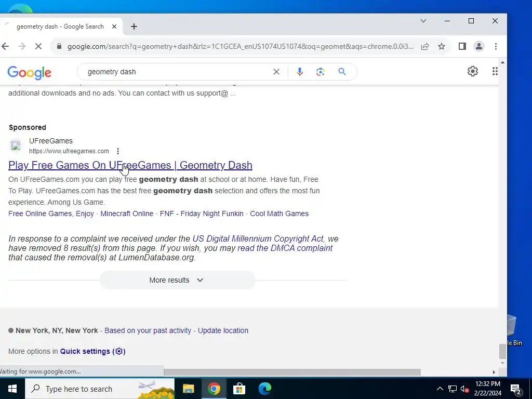
Task: Show hidden system tray icons
Action: point(440,389)
